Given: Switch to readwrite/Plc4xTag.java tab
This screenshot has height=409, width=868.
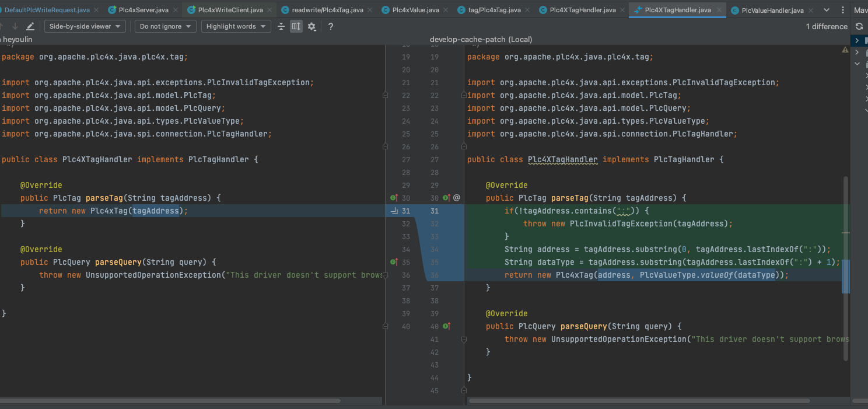Looking at the screenshot, I should coord(327,10).
